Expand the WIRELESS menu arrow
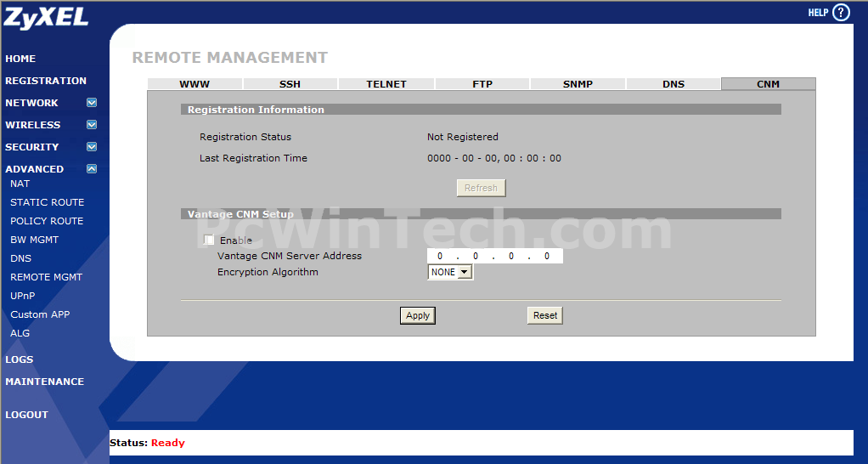868x464 pixels. 92,125
